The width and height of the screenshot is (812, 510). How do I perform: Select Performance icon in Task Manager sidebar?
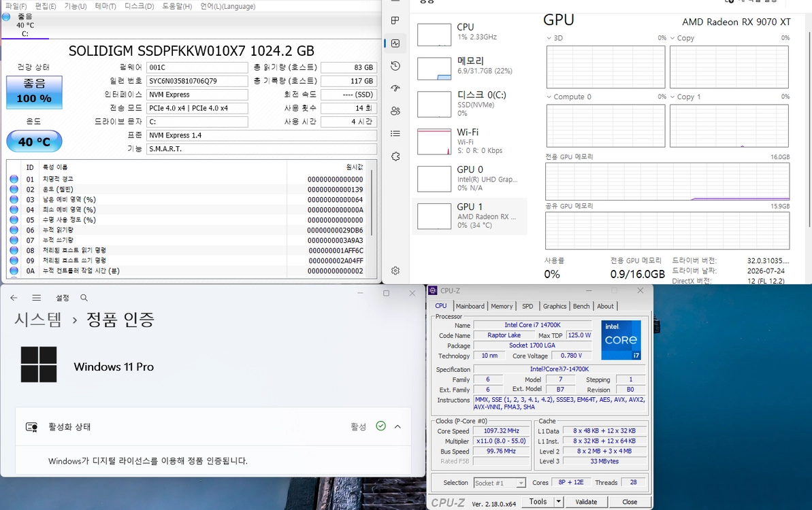[395, 44]
